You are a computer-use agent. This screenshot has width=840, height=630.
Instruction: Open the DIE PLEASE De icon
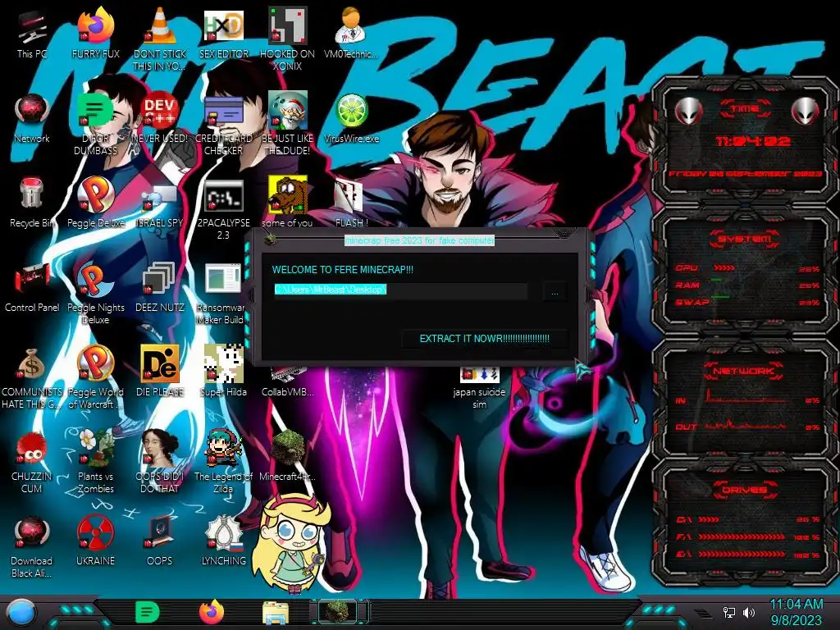[160, 372]
